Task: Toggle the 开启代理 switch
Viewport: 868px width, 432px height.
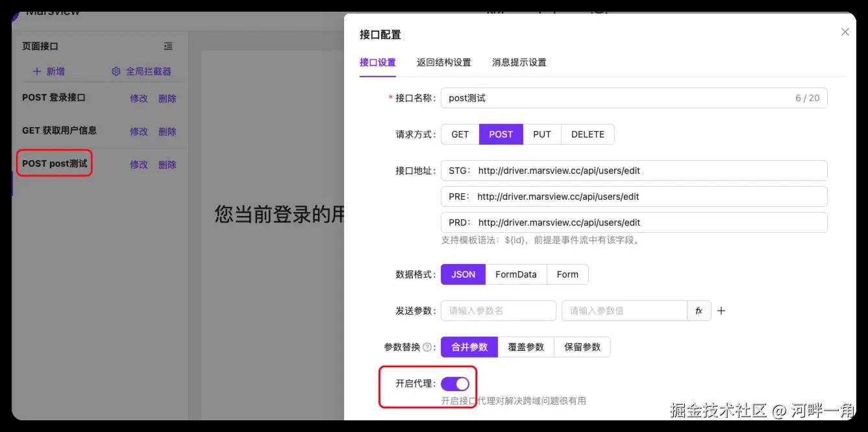Action: coord(455,383)
